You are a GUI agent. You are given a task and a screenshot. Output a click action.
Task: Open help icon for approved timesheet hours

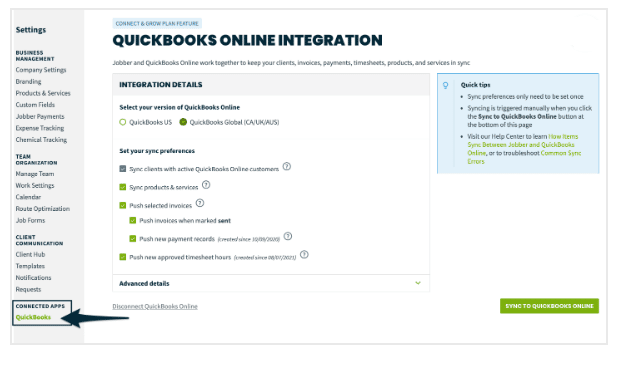[x=304, y=254]
